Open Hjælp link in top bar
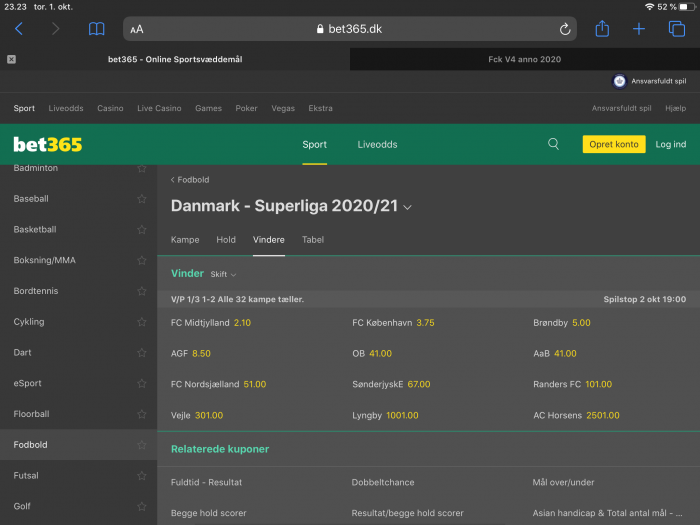 pyautogui.click(x=675, y=108)
